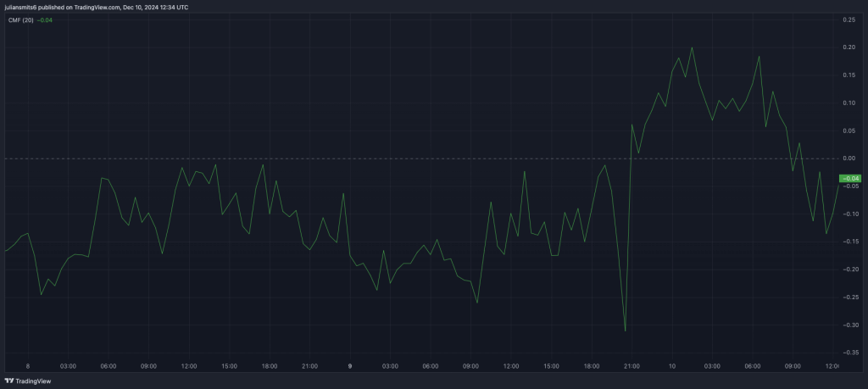Viewport: 868px width, 389px height.
Task: Click the date label 9 on time axis
Action: pyautogui.click(x=350, y=366)
